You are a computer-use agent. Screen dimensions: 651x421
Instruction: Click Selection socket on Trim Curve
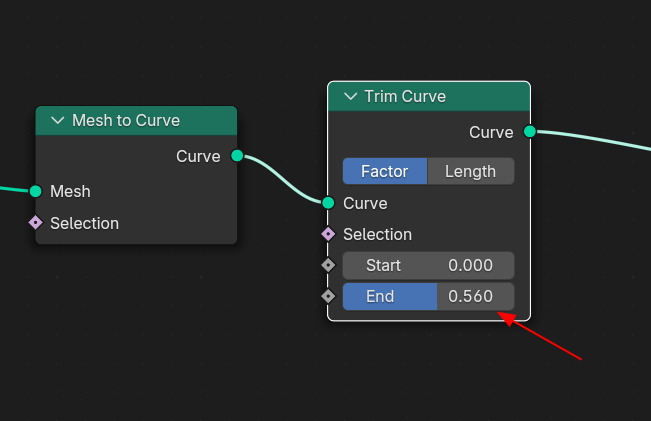click(x=328, y=234)
